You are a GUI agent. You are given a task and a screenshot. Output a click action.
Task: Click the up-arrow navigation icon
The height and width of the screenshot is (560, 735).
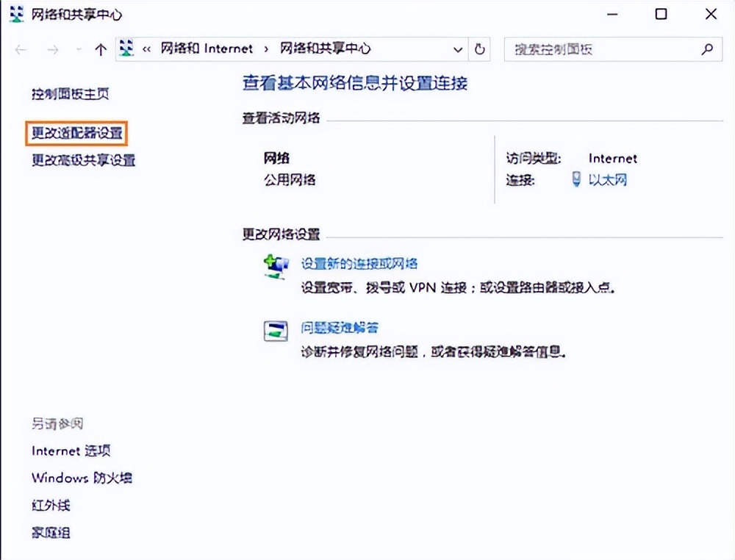101,49
